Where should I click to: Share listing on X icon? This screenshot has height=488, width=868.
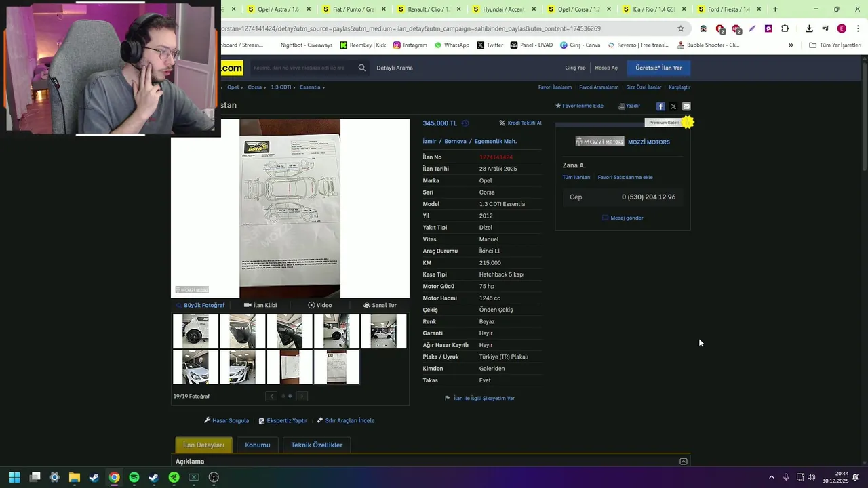pos(673,106)
